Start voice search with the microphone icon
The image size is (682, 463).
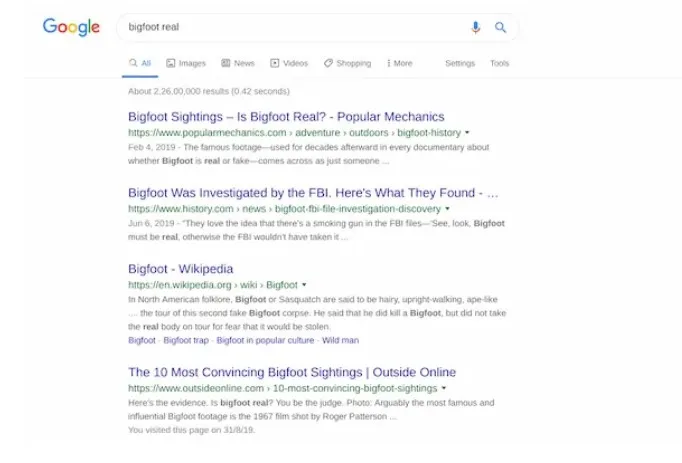[476, 27]
